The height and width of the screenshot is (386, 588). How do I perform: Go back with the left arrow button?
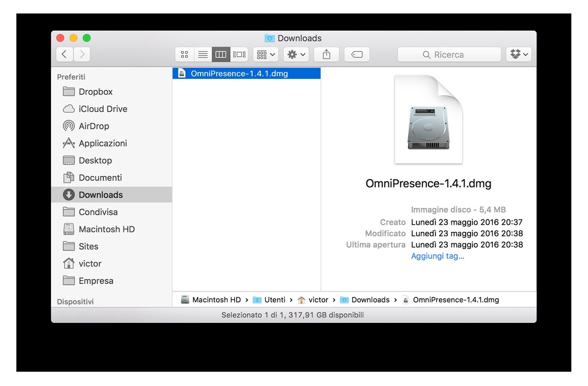65,55
